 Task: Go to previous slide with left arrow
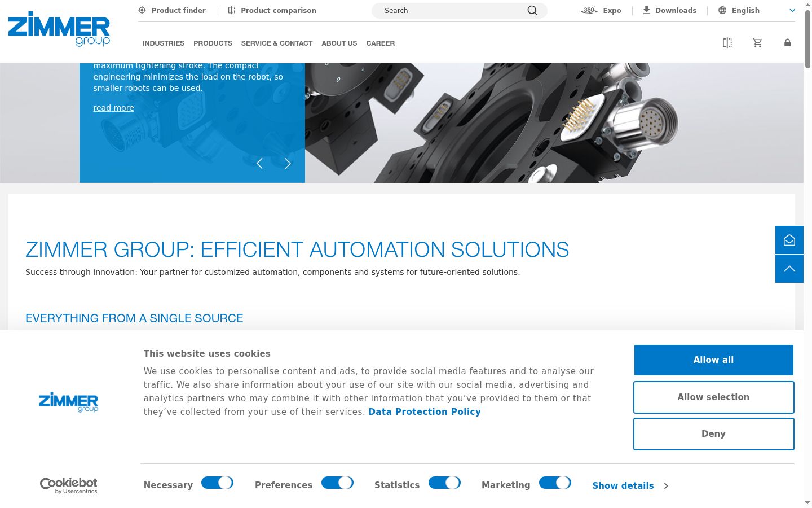pos(259,163)
